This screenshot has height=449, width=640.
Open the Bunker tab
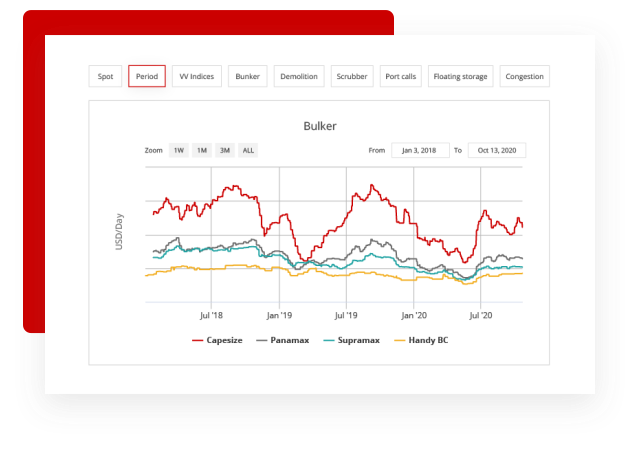pos(247,76)
